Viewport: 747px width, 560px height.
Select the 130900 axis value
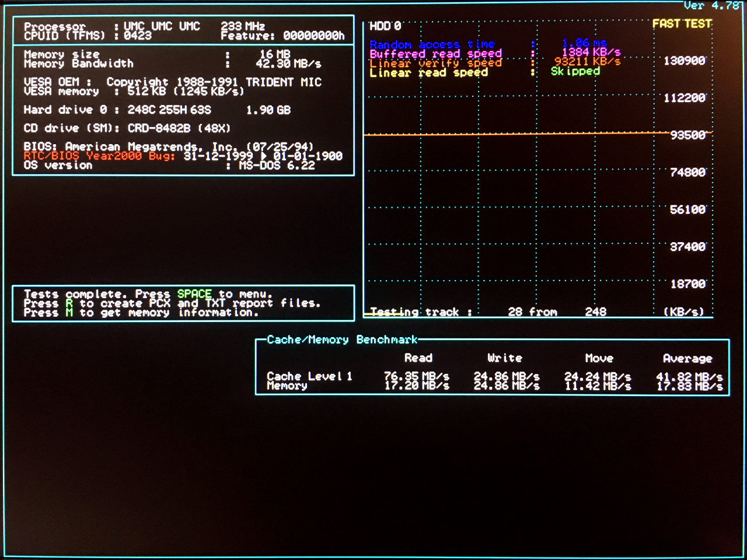(685, 61)
